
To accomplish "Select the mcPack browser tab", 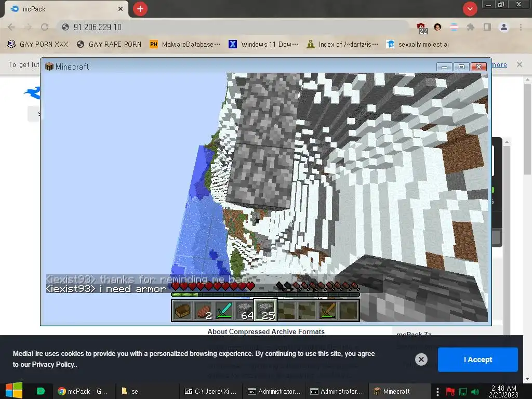I will 66,9.
